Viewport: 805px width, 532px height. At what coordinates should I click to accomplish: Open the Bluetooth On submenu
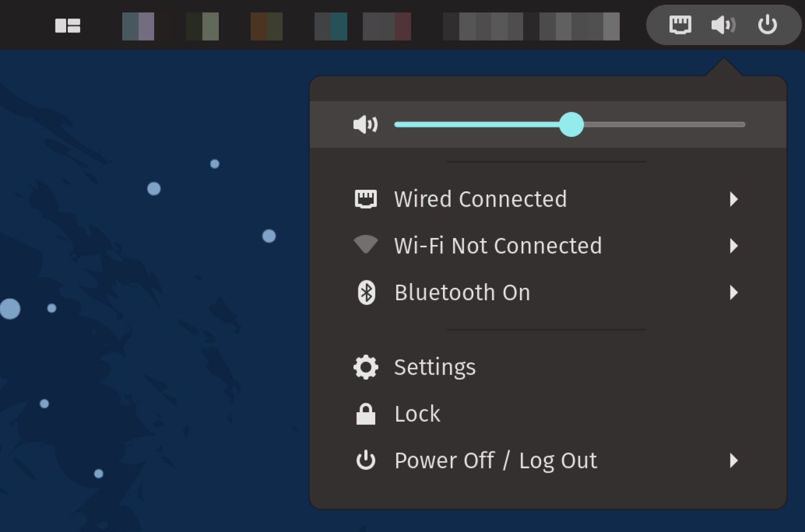(x=734, y=293)
